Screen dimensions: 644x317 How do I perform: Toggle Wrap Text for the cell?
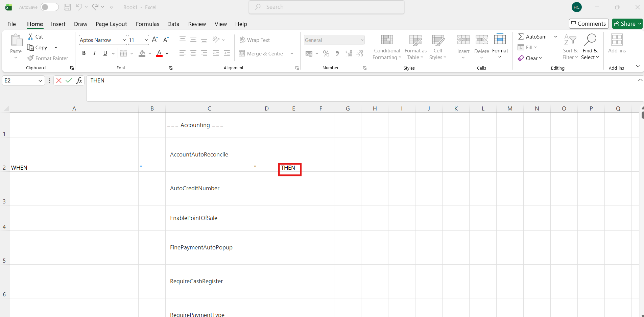tap(255, 40)
